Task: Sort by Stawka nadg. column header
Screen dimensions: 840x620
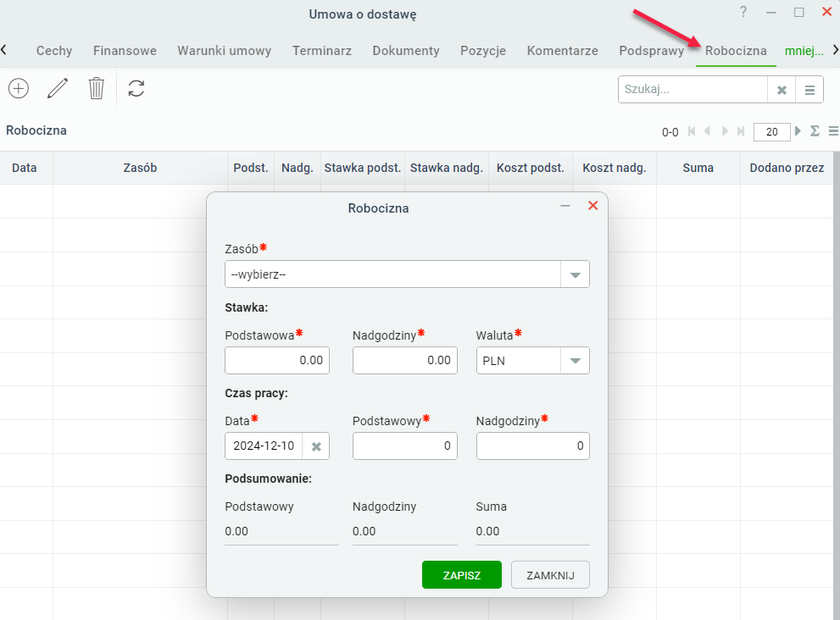Action: click(x=446, y=168)
